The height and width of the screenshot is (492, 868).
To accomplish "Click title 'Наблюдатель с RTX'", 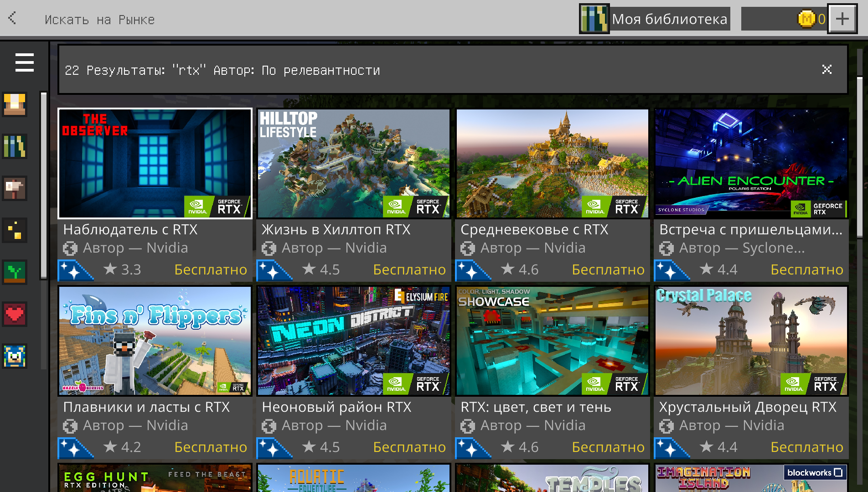I will (130, 229).
